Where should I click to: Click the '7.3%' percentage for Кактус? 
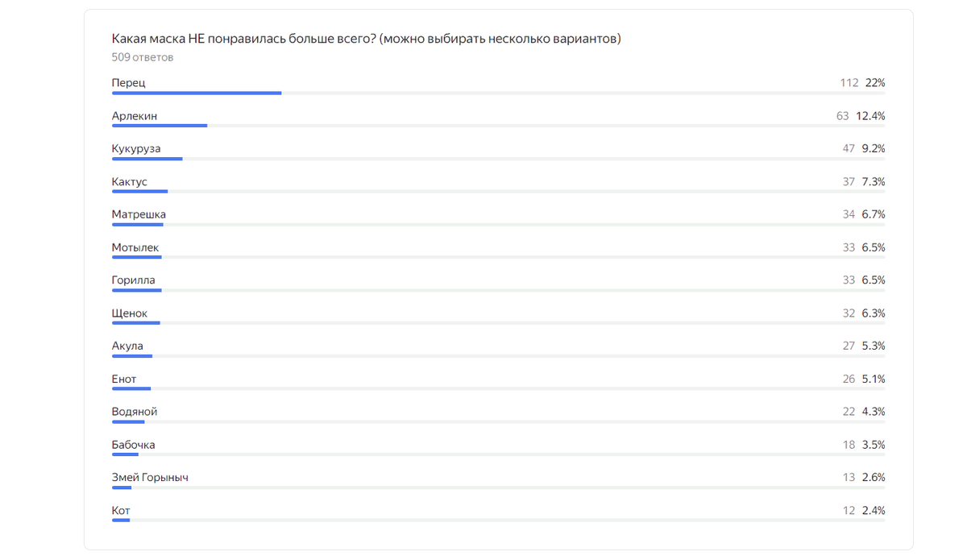click(874, 182)
